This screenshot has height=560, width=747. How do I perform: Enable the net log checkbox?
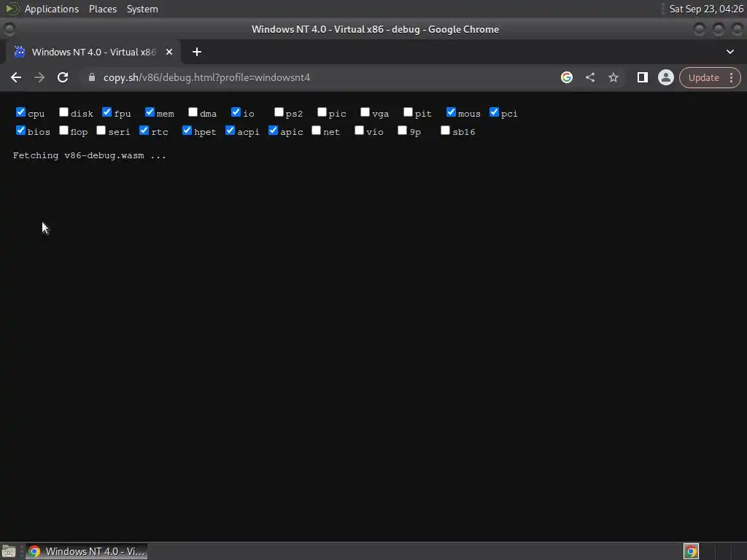point(316,130)
